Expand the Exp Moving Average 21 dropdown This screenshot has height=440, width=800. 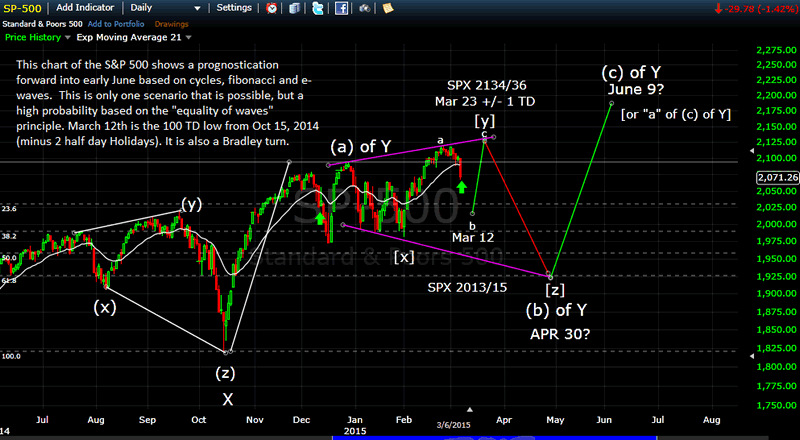click(x=188, y=37)
